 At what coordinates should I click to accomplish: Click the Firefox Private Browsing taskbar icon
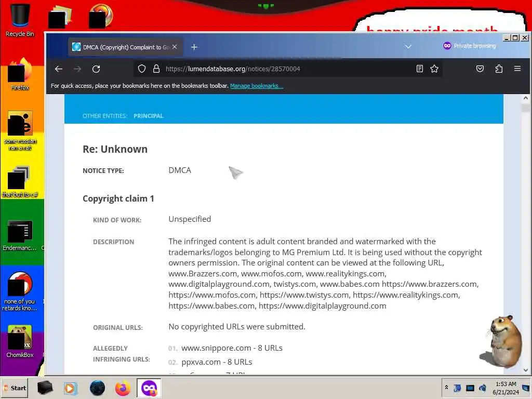coord(149,388)
